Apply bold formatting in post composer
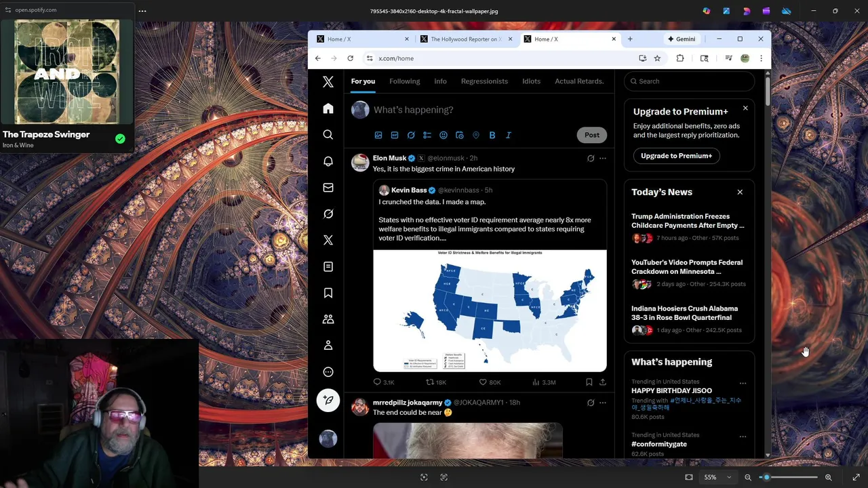Image resolution: width=868 pixels, height=488 pixels. [492, 135]
